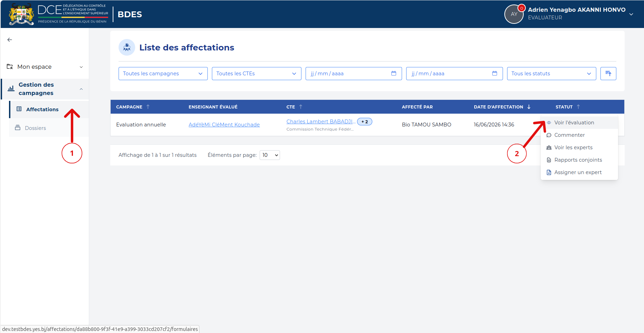Click Commission Technique Fédér... subtitle
The image size is (644, 333).
pos(320,129)
